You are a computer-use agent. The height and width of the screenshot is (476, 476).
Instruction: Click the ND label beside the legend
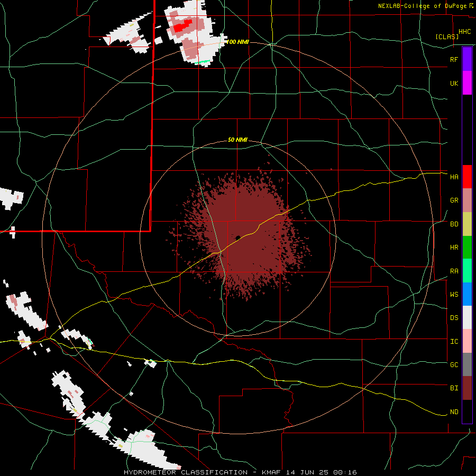pyautogui.click(x=454, y=412)
